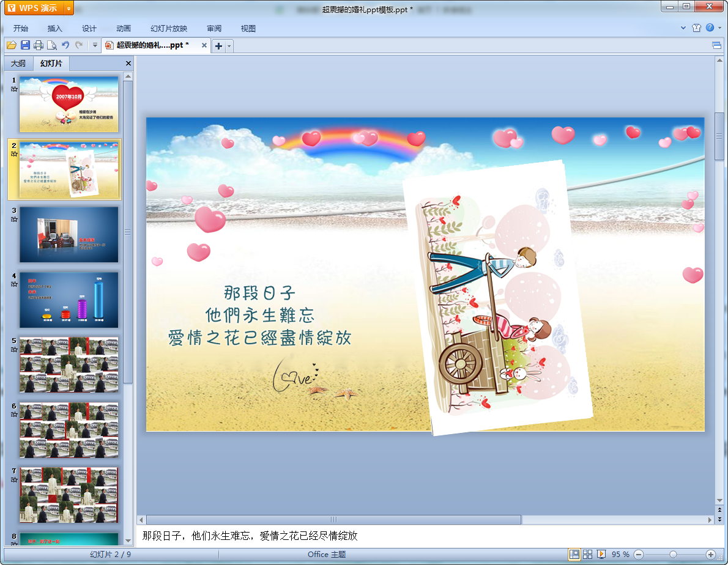Click the skin (shirt) icon

point(696,28)
